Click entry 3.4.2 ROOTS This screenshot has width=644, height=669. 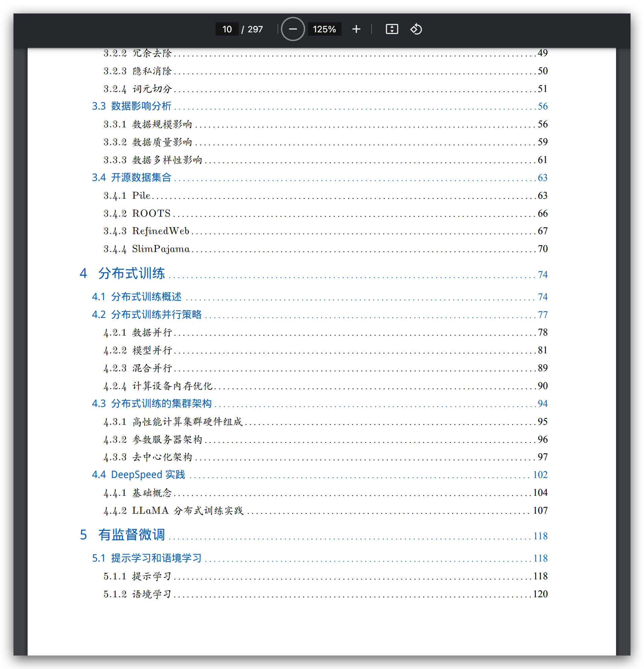[137, 213]
